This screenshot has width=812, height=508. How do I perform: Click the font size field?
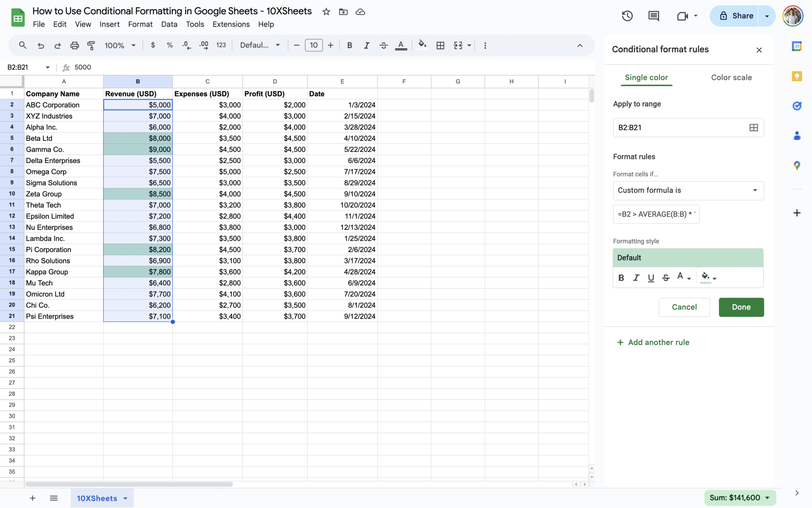tap(314, 45)
